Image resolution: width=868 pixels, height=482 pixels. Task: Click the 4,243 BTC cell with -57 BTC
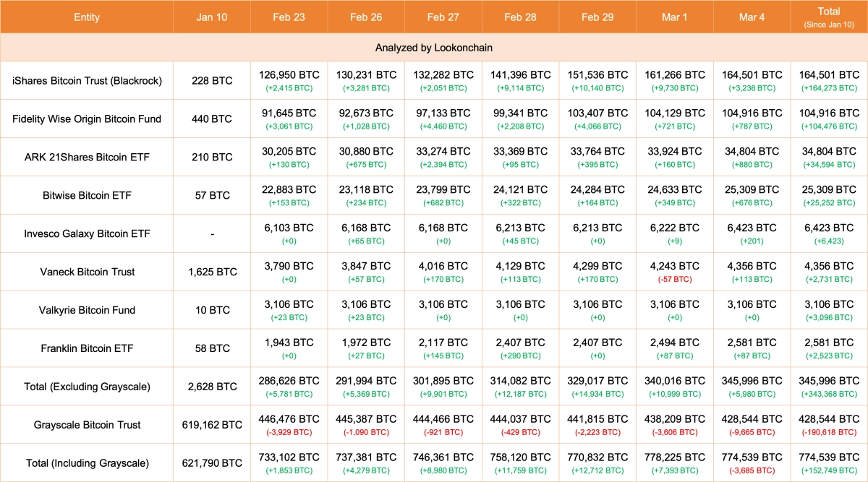[675, 272]
